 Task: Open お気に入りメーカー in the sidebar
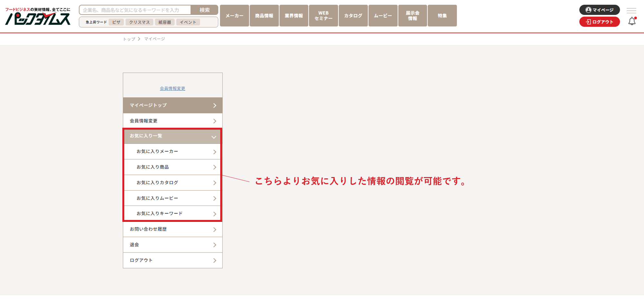coord(172,152)
